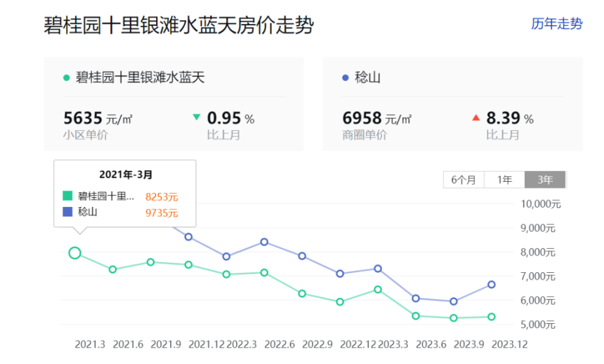This screenshot has width=604, height=364.
Task: Click the blue 稔山 point for 2022.9
Action: pos(302,256)
